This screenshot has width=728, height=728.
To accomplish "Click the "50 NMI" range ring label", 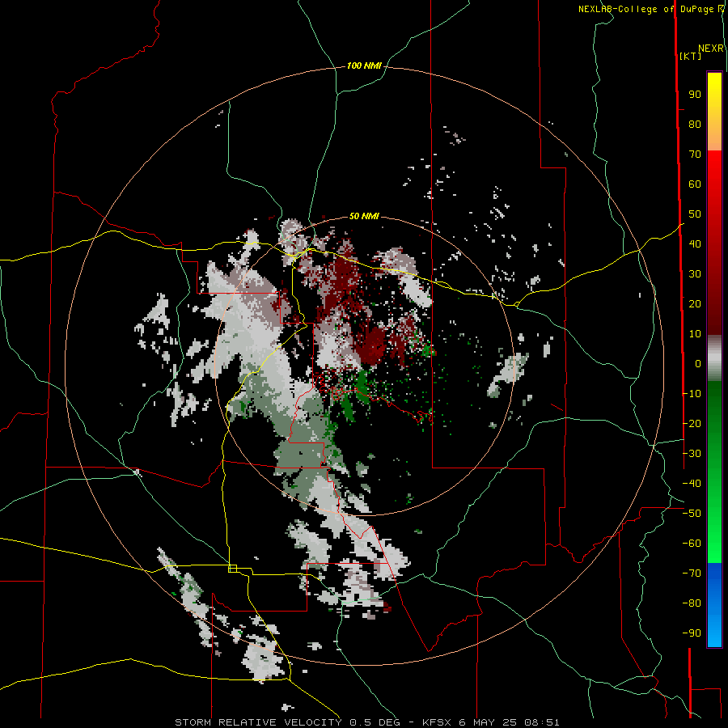I will [364, 216].
